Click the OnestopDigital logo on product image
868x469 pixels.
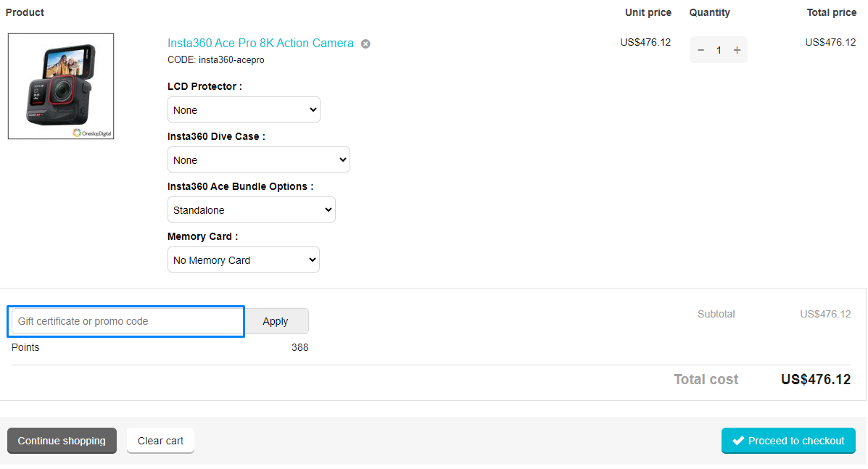[x=93, y=133]
